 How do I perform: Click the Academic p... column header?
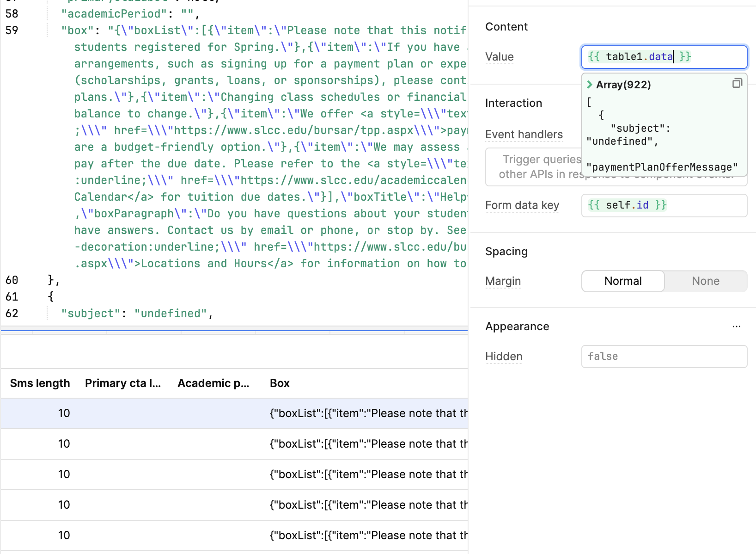coord(213,383)
